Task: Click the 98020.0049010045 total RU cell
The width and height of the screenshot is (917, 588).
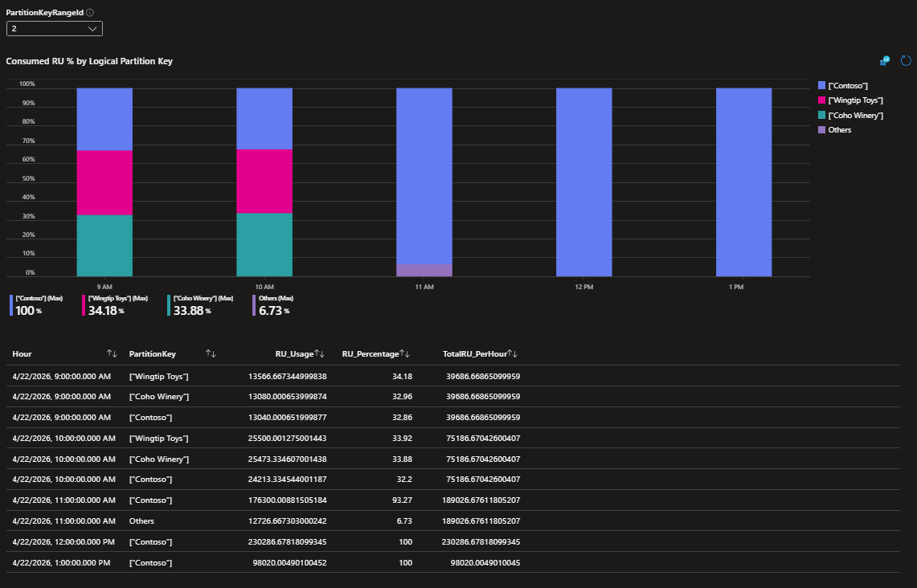Action: (485, 563)
